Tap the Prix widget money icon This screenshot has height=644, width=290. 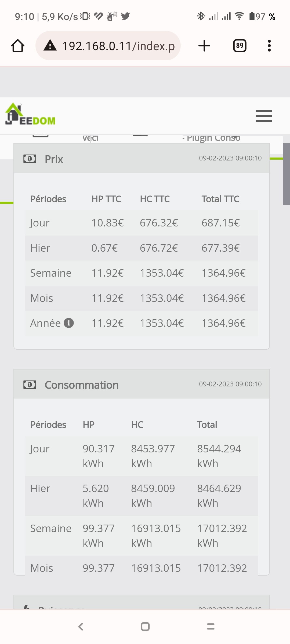pos(30,159)
